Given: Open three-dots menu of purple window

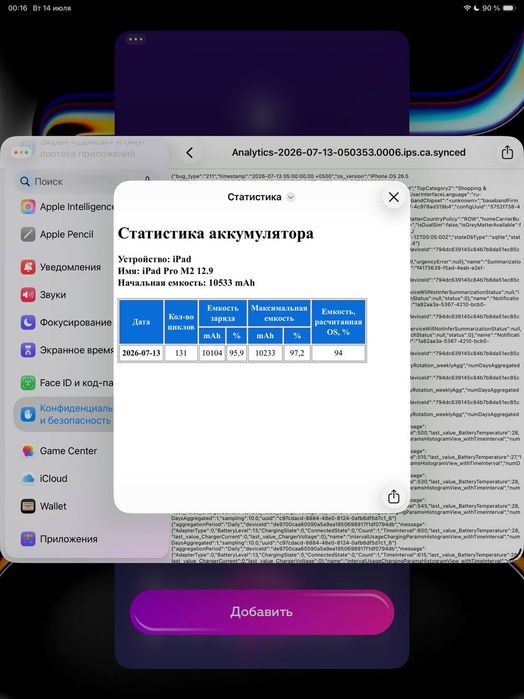Looking at the screenshot, I should point(136,39).
